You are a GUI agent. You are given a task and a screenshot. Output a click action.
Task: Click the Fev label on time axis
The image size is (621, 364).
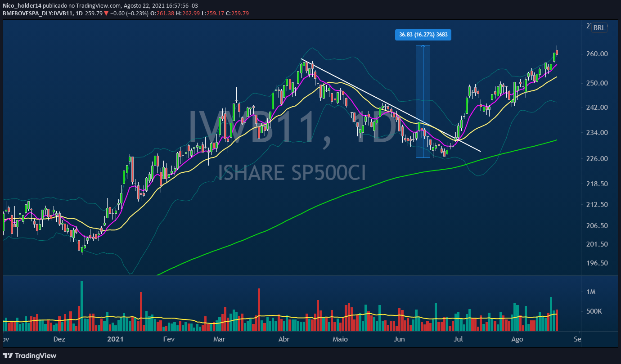point(168,339)
